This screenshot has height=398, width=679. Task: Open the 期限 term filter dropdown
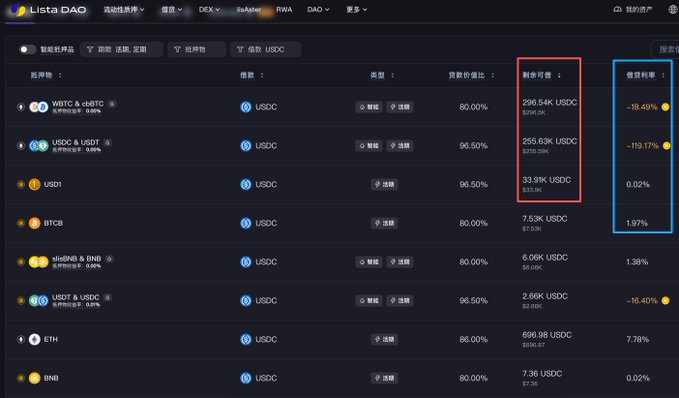pyautogui.click(x=122, y=49)
